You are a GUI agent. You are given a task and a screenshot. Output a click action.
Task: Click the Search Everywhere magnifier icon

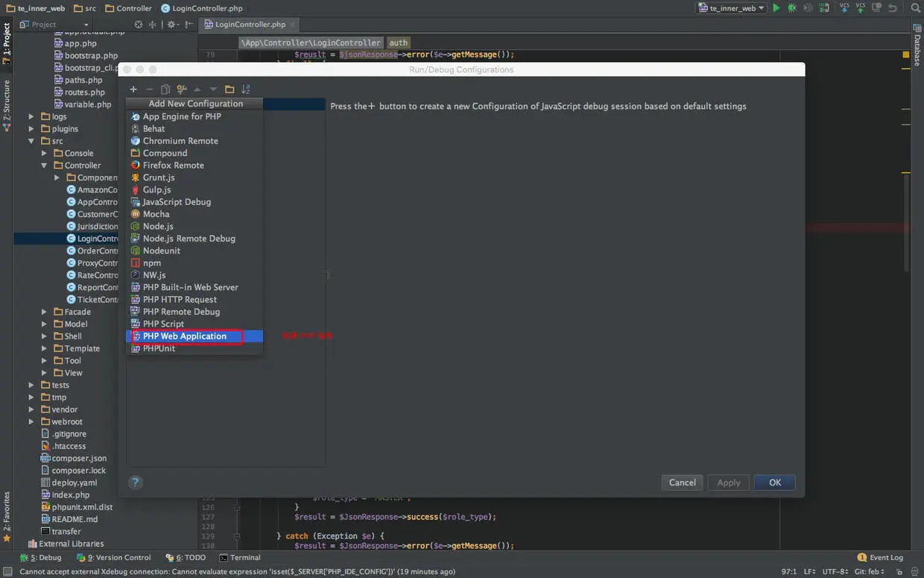tap(914, 8)
